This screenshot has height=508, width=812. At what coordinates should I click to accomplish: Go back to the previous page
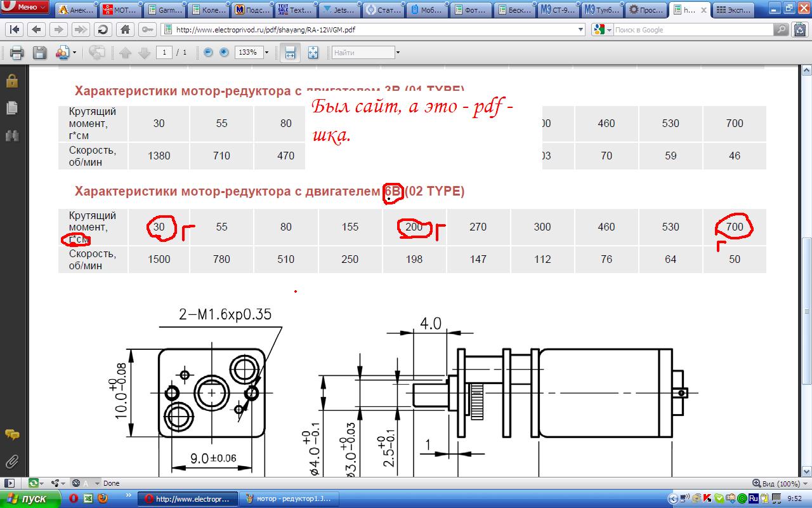36,30
